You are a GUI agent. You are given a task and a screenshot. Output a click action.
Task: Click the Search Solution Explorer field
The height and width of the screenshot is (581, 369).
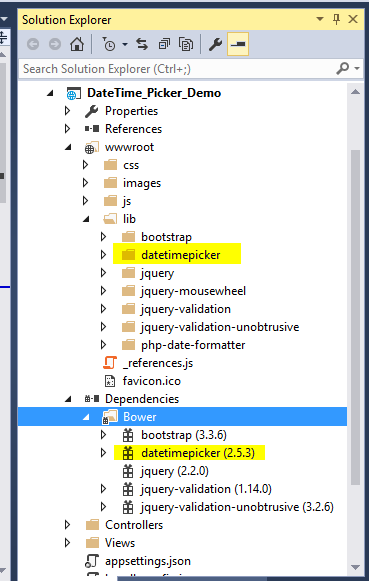(x=178, y=69)
